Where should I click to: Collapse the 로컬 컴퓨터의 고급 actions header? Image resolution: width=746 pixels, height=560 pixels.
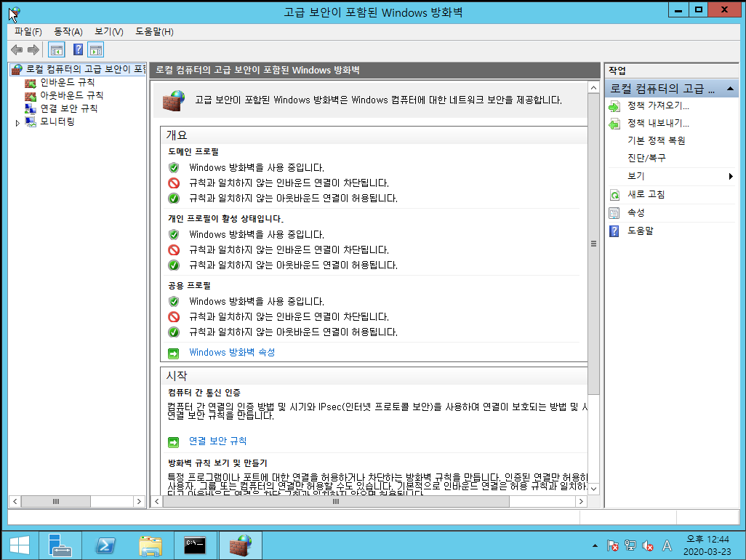[x=730, y=89]
